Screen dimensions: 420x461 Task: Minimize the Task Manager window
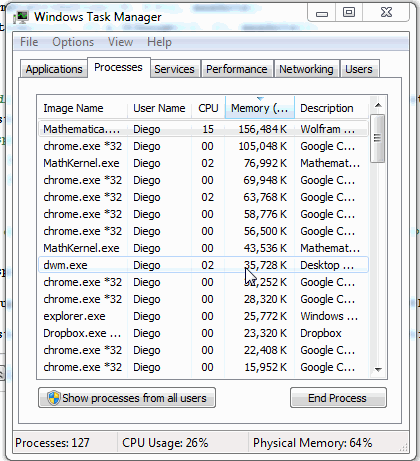point(322,13)
